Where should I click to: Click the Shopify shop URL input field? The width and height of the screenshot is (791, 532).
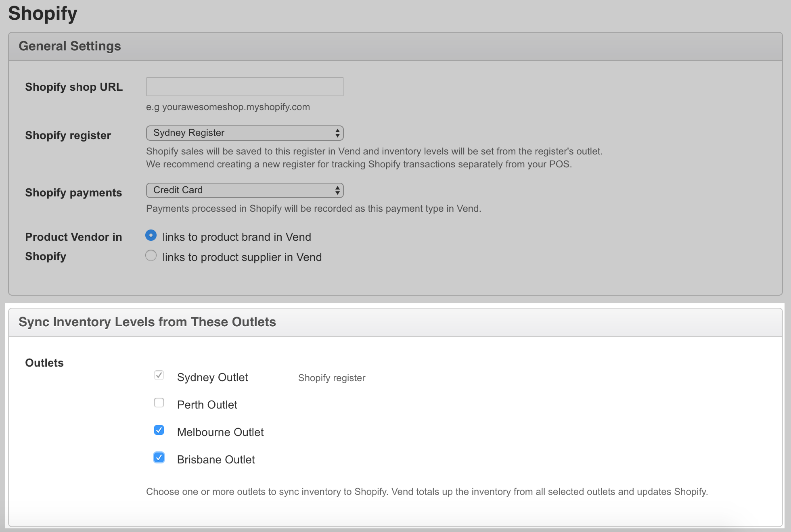coord(245,87)
